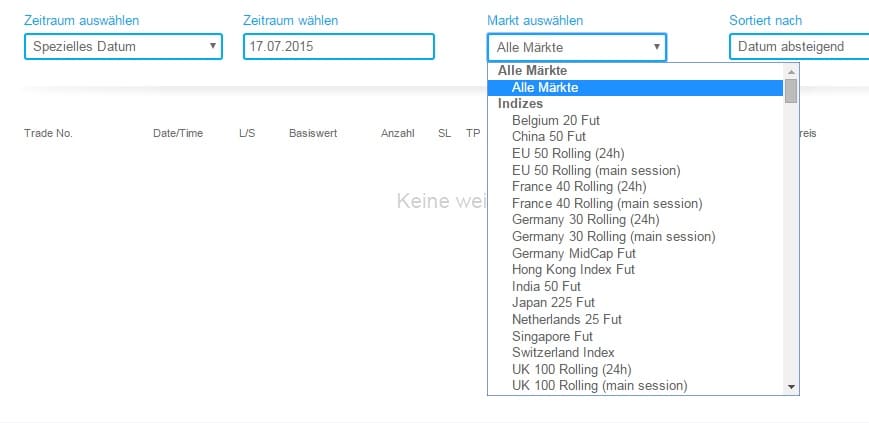Click the market list scrollbar thumb

point(791,92)
